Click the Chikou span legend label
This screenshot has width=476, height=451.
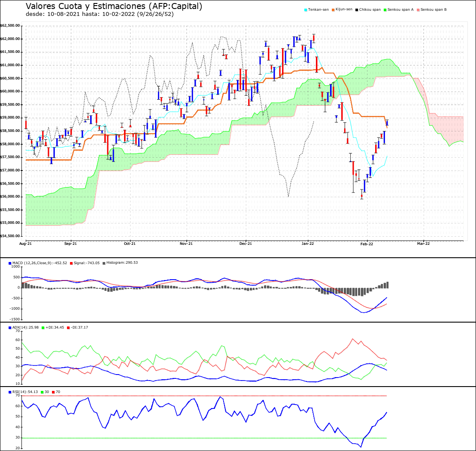coord(370,10)
